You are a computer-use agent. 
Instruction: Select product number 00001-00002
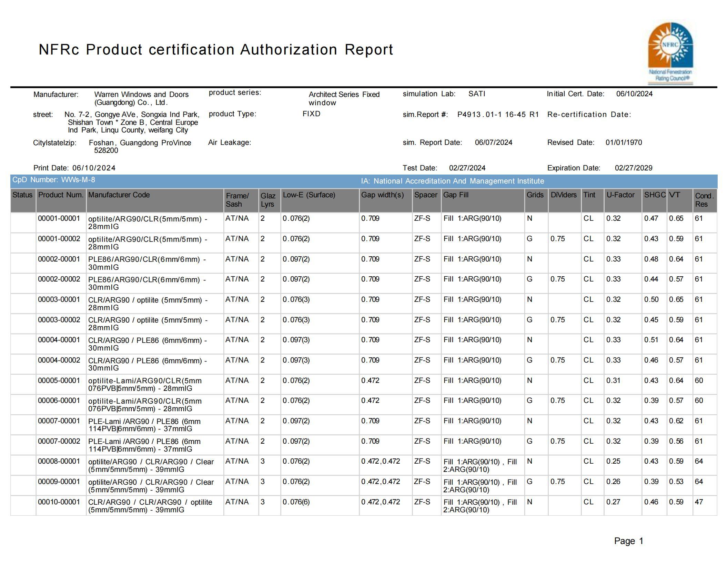coord(59,239)
